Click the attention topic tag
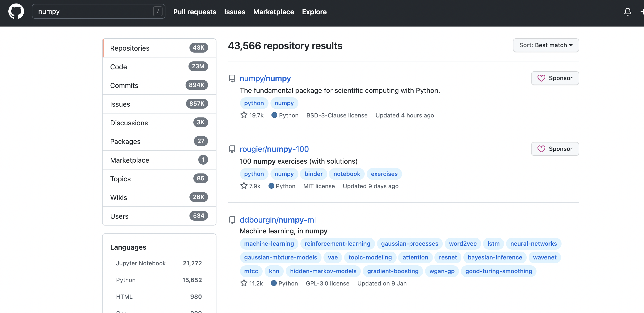The height and width of the screenshot is (313, 644). pos(415,257)
